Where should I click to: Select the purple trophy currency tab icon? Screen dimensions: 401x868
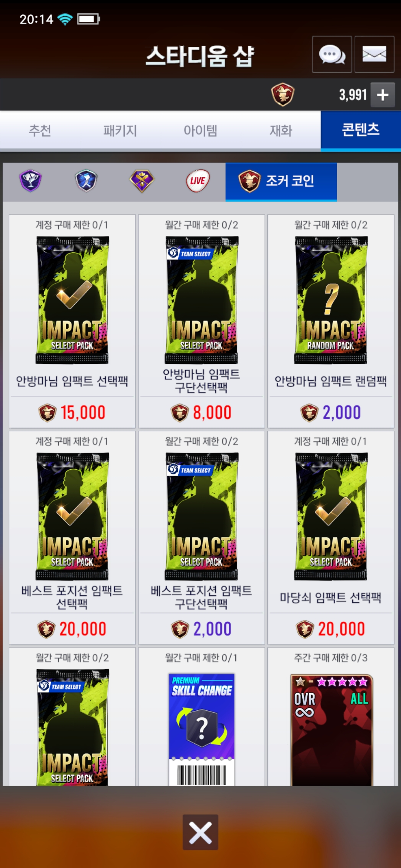pyautogui.click(x=30, y=181)
